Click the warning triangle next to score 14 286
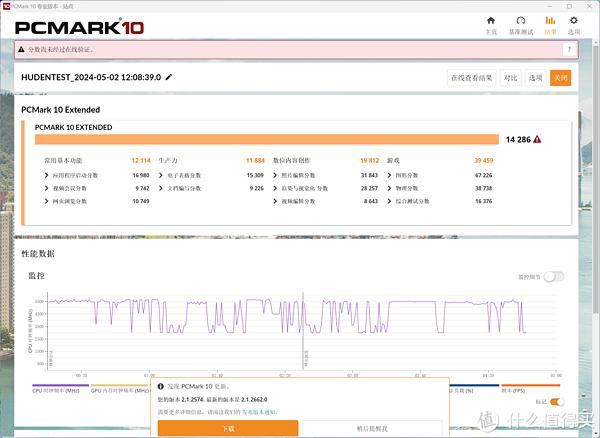Screen dimensions: 600x438 537,140
